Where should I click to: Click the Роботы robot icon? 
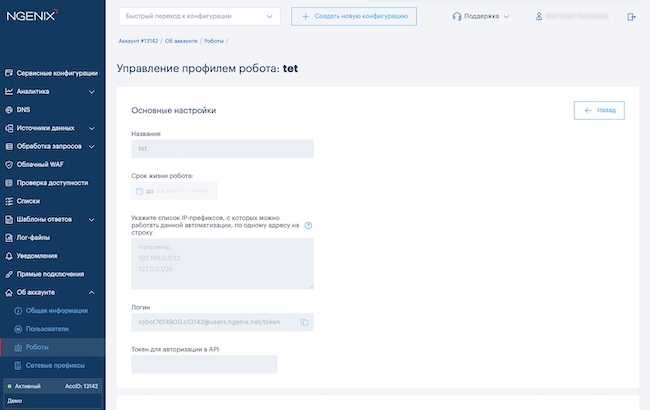click(x=18, y=347)
